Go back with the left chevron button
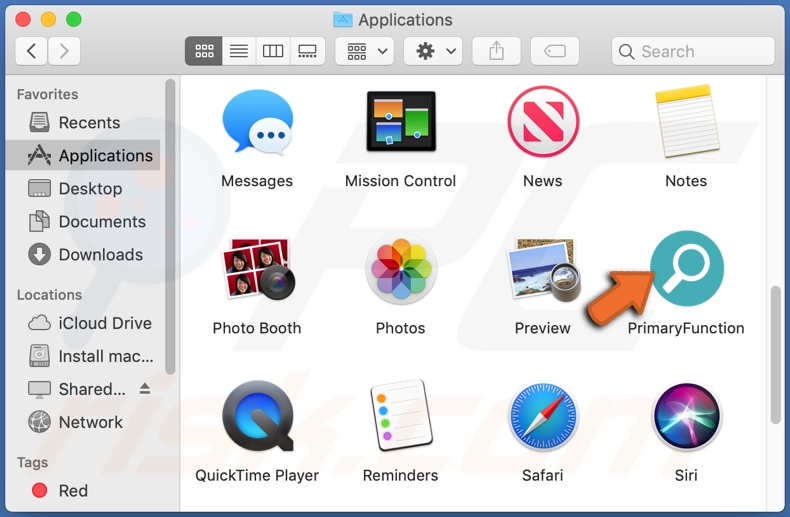This screenshot has width=790, height=517. [31, 51]
